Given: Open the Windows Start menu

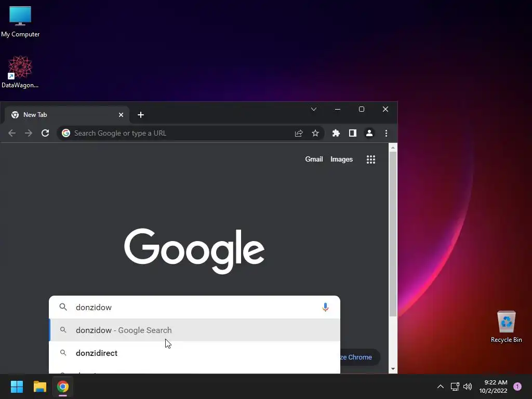Looking at the screenshot, I should point(17,387).
